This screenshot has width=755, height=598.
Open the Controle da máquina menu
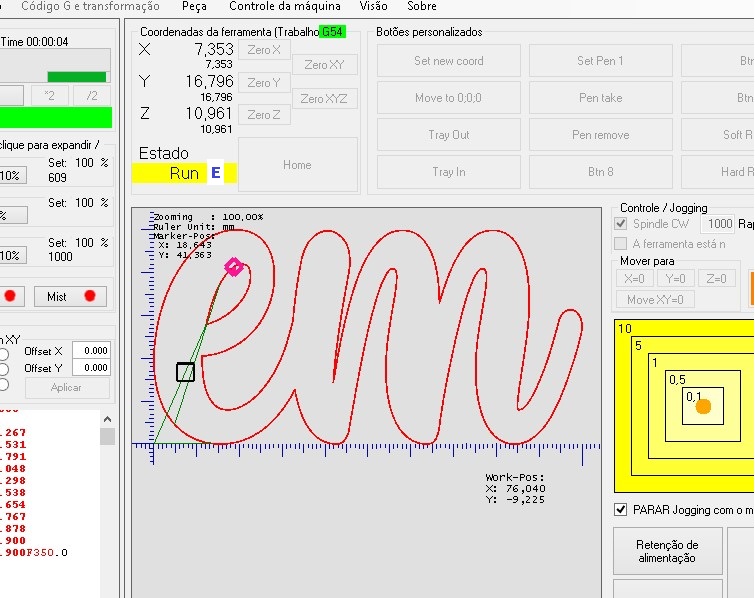(285, 6)
